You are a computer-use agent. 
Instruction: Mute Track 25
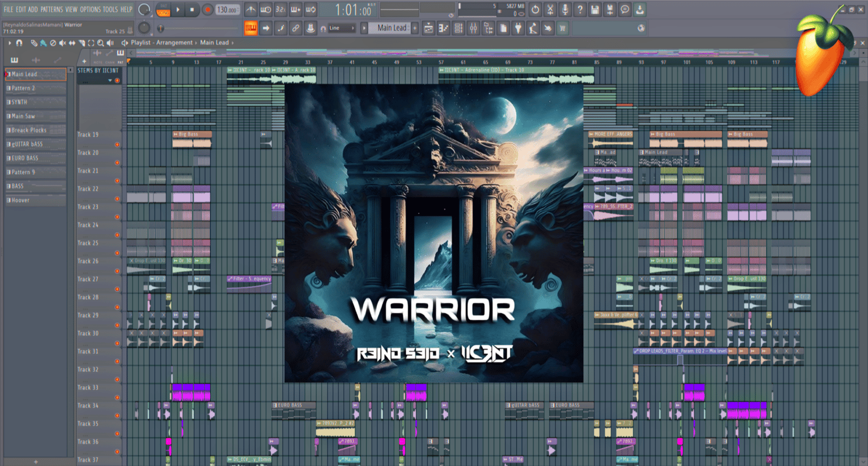(x=117, y=253)
